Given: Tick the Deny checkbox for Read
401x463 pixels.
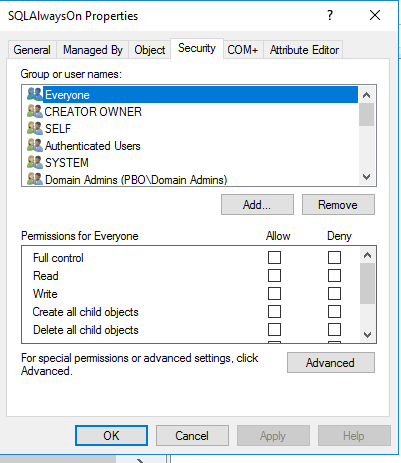Looking at the screenshot, I should click(334, 276).
